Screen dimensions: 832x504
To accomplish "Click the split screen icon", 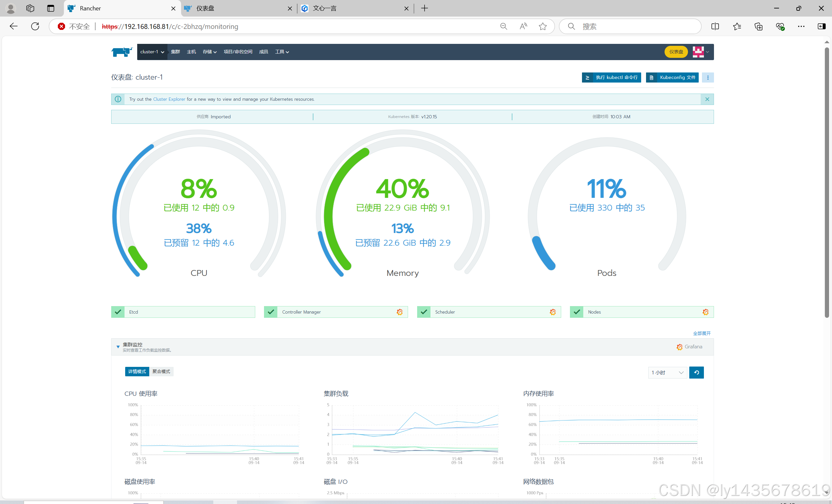I will 715,26.
